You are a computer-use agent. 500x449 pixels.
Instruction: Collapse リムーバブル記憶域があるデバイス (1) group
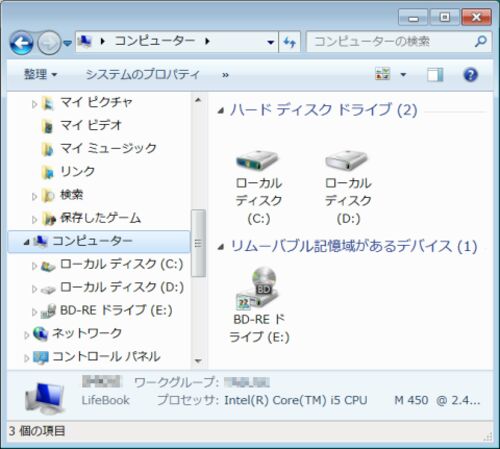[x=220, y=247]
